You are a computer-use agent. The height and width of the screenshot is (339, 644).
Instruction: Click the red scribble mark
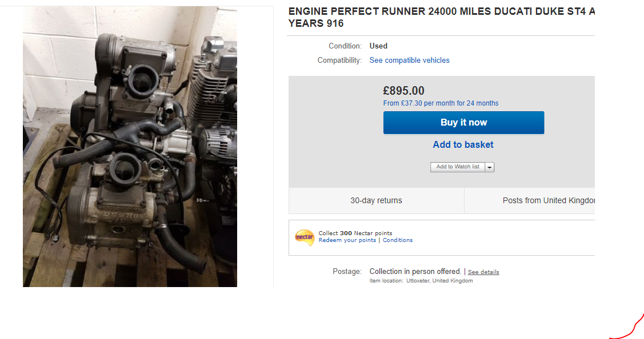tap(629, 329)
